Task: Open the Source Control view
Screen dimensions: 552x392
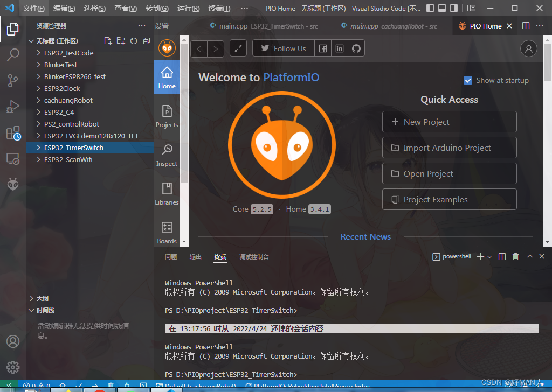Action: point(13,81)
